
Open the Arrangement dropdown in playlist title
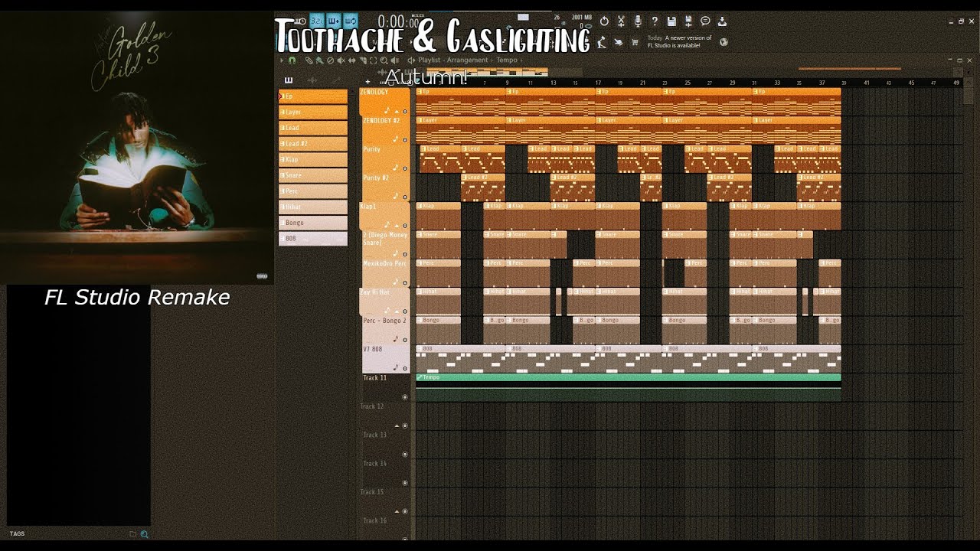pyautogui.click(x=467, y=60)
